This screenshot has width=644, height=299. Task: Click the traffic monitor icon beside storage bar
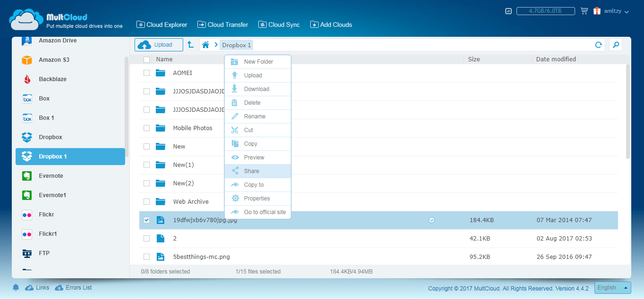[x=508, y=11]
